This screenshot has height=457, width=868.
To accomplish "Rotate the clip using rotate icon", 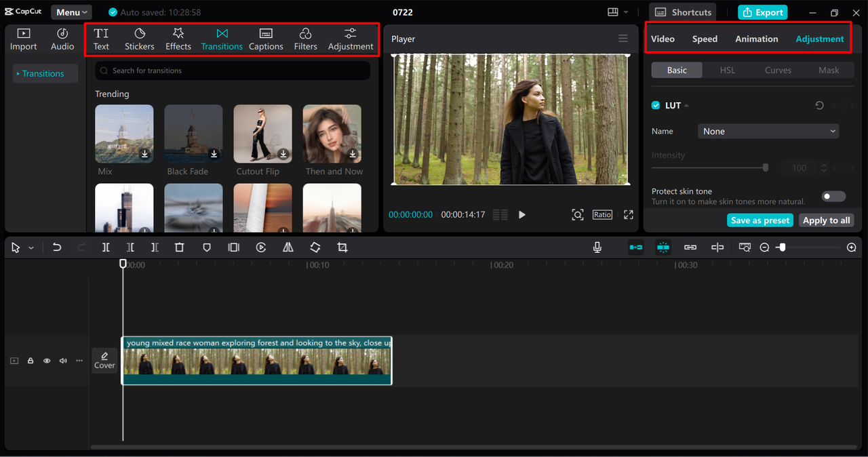I will (x=315, y=247).
